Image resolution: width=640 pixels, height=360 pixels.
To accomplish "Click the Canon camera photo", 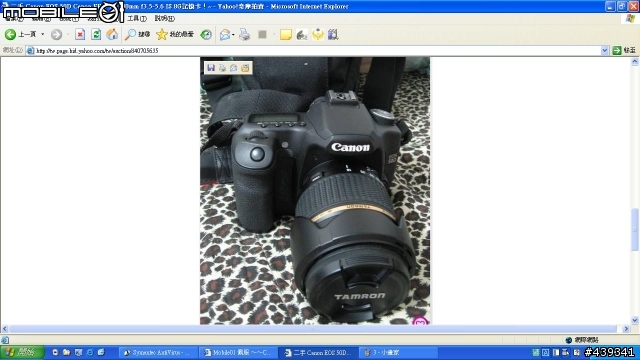I will tap(315, 191).
